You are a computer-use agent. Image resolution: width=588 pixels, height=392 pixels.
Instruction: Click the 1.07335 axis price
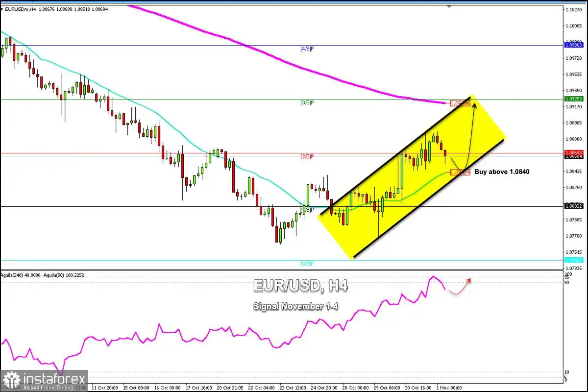point(574,269)
